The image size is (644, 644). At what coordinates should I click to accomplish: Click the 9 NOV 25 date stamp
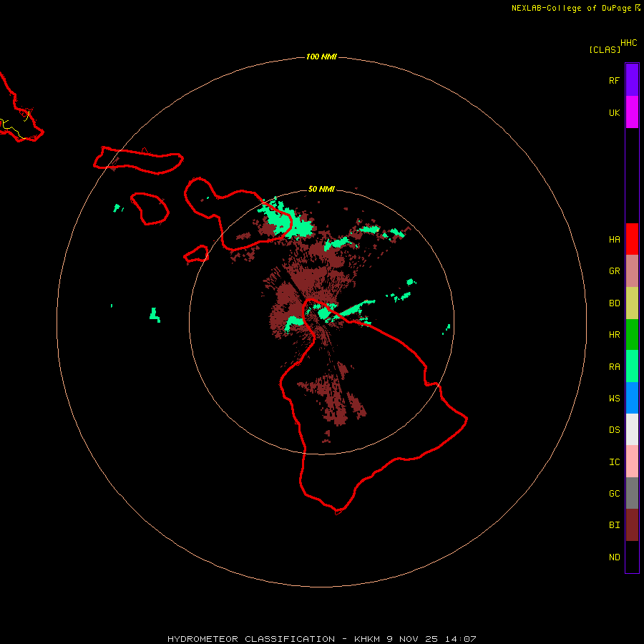pyautogui.click(x=412, y=639)
